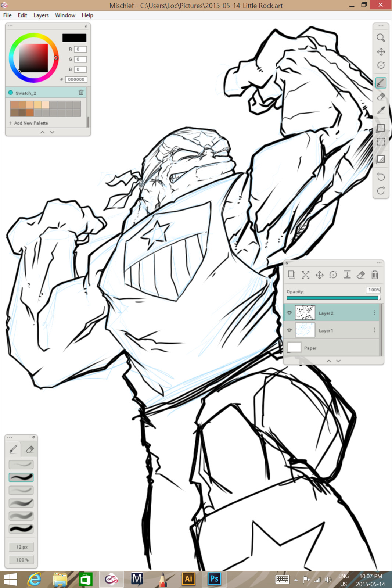Select the last thick black brush preset
This screenshot has height=588, width=392.
(21, 529)
